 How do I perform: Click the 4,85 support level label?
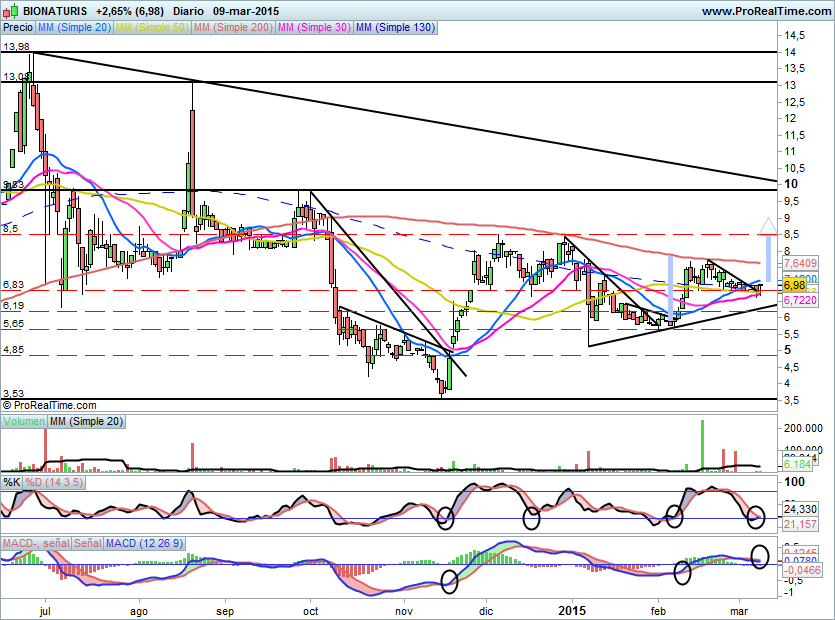(13, 350)
